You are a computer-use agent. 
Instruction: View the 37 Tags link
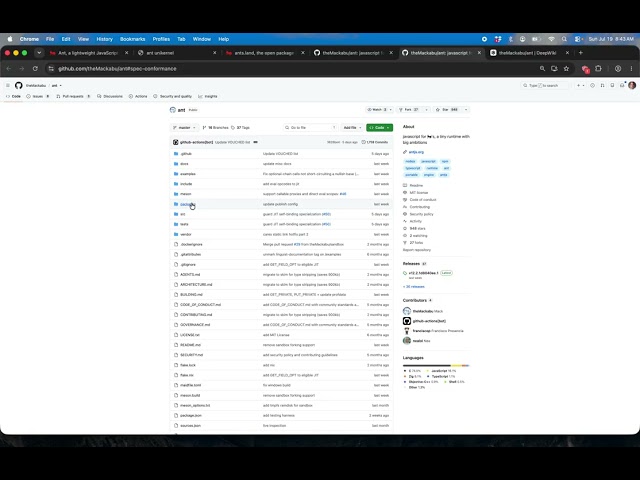(240, 128)
